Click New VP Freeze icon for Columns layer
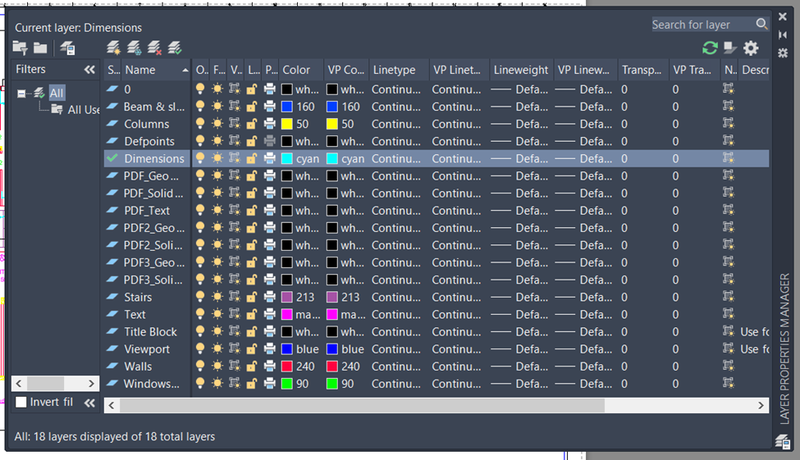This screenshot has height=460, width=800. [728, 123]
